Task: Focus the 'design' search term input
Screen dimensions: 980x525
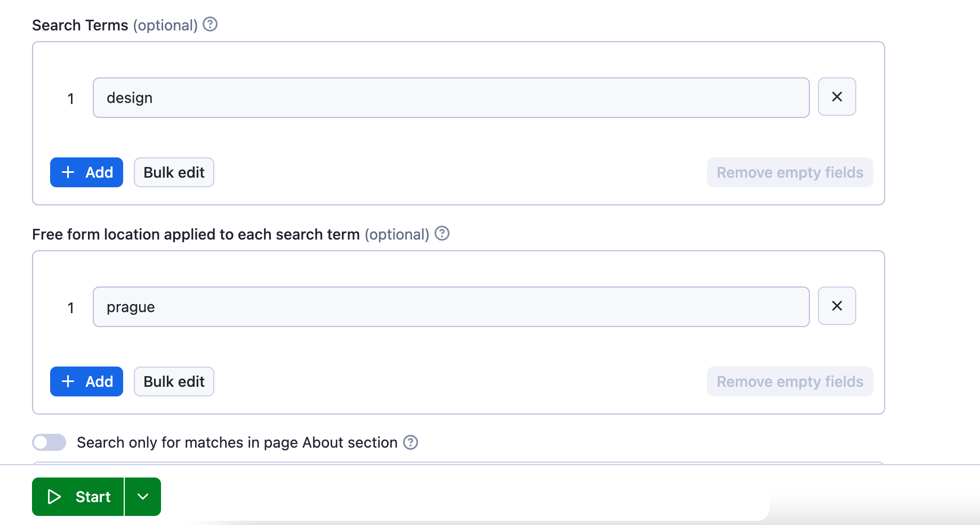Action: coord(451,98)
